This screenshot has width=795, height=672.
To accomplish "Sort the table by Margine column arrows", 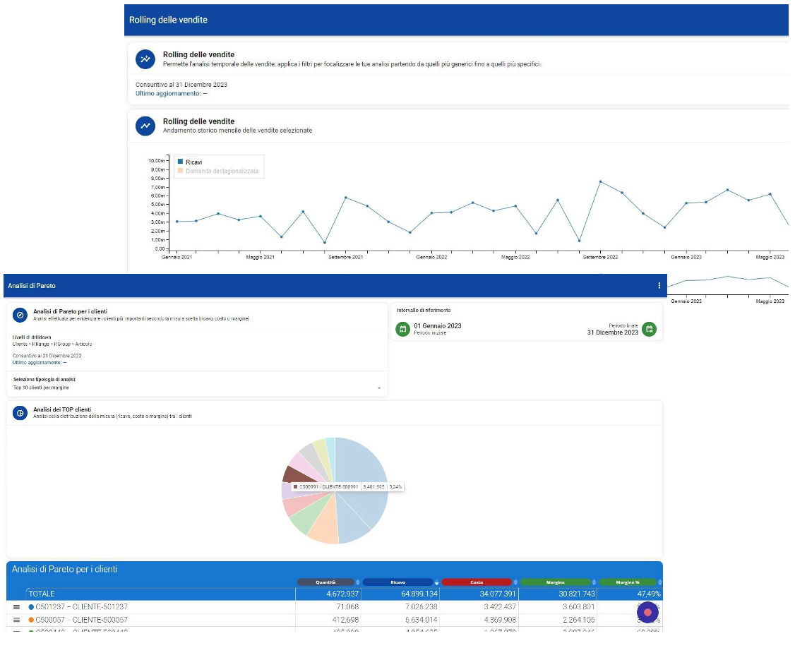I will coord(594,582).
